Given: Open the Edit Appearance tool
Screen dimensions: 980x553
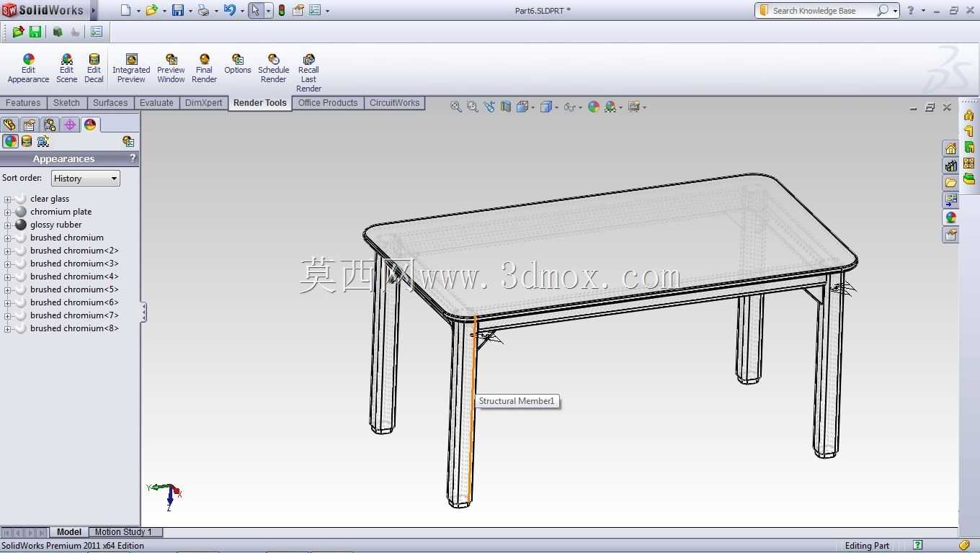Looking at the screenshot, I should pos(28,69).
